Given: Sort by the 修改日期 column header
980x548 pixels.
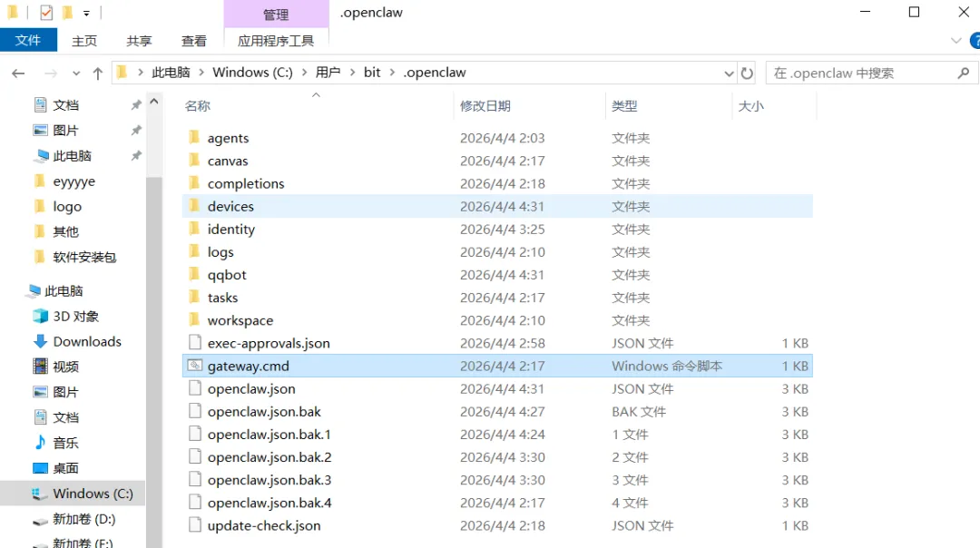Looking at the screenshot, I should (x=529, y=105).
